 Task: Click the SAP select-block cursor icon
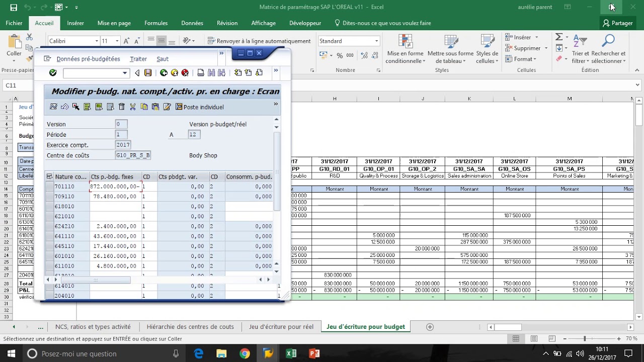76,107
